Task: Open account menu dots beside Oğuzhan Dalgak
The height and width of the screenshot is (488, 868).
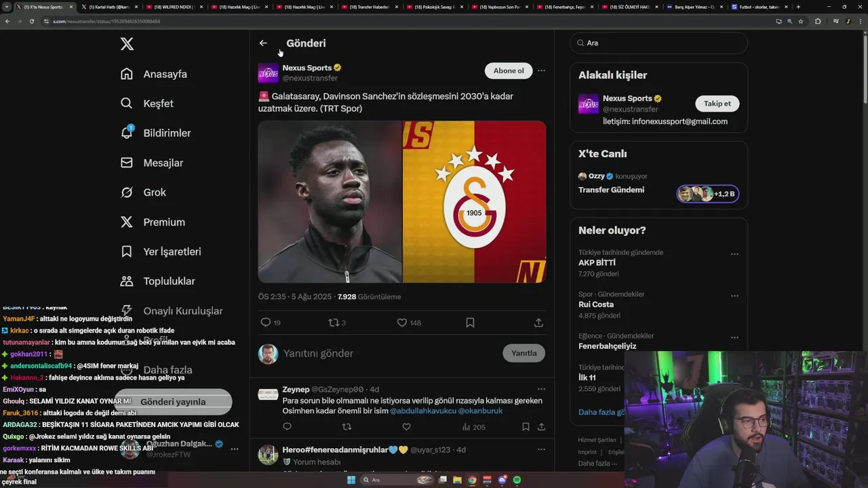Action: pyautogui.click(x=234, y=449)
